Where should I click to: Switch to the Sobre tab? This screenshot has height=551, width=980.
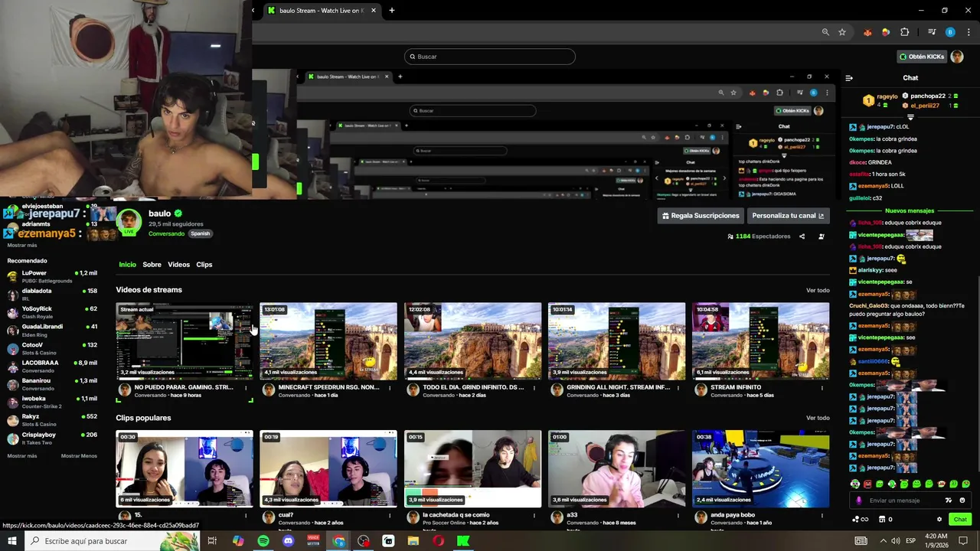pos(152,265)
